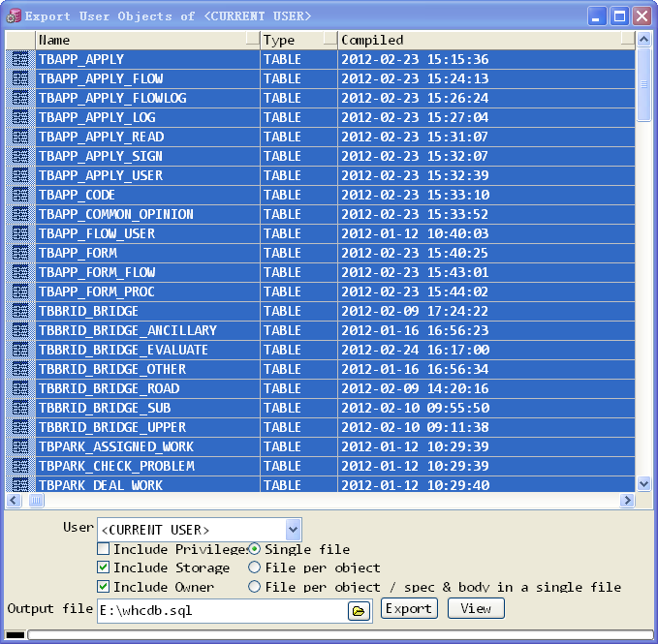
Task: Click the table icon beside TBAPP_APPLY_USER
Action: coord(20,175)
